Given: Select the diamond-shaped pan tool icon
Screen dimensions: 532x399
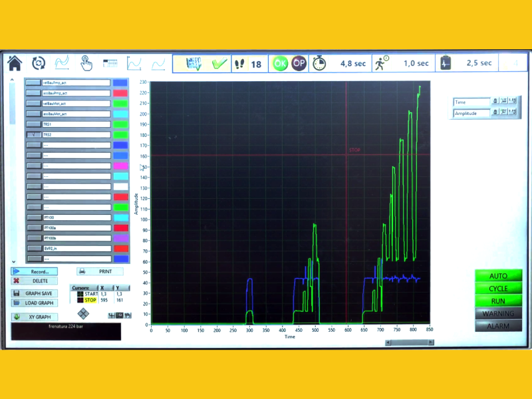Looking at the screenshot, I should (83, 313).
